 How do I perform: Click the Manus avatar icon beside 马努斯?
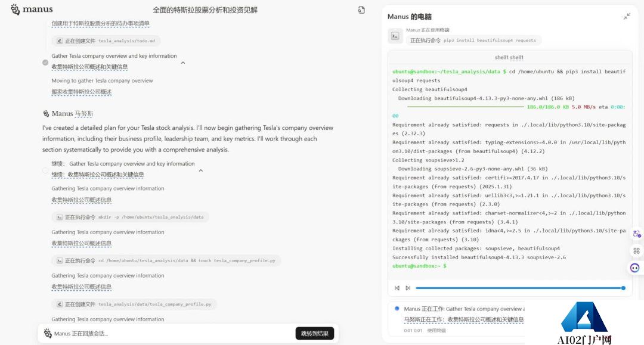45,114
